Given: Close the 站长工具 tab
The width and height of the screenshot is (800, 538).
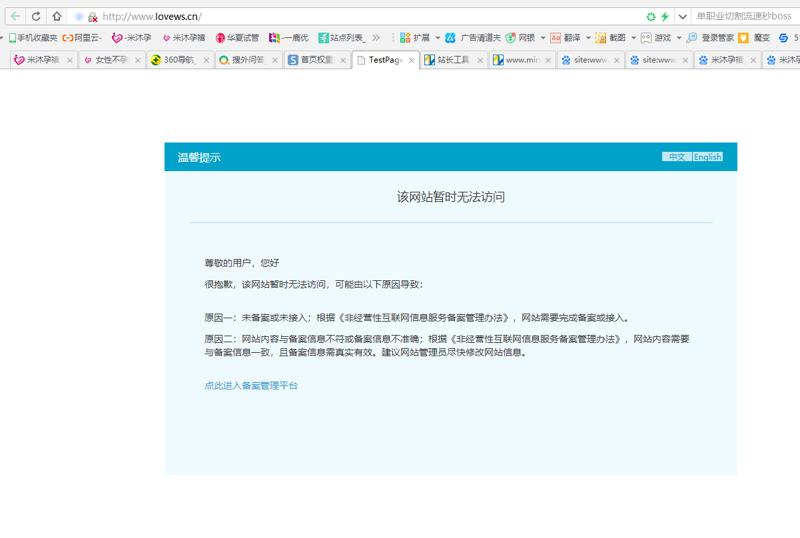Looking at the screenshot, I should tap(480, 60).
